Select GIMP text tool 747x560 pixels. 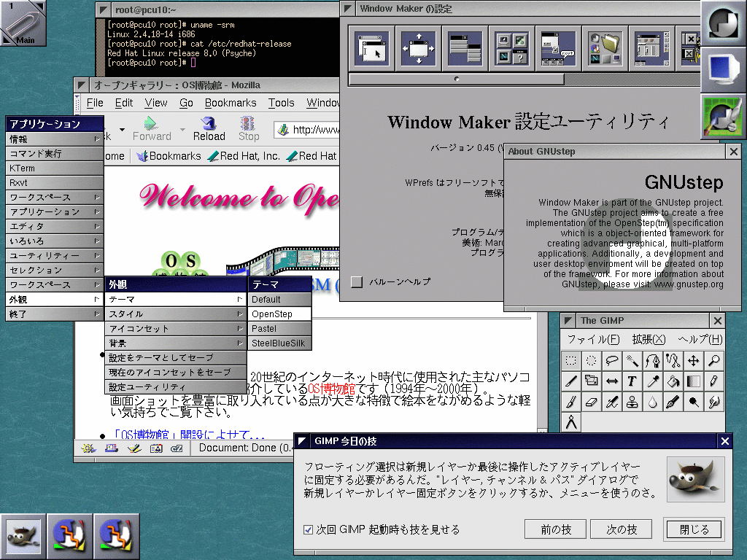click(x=632, y=381)
